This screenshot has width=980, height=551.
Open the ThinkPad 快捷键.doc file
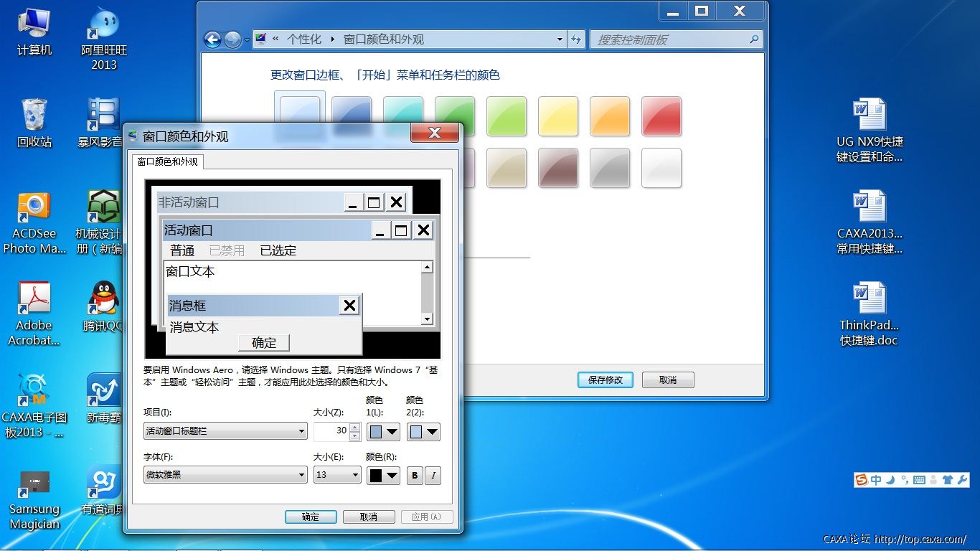(870, 300)
